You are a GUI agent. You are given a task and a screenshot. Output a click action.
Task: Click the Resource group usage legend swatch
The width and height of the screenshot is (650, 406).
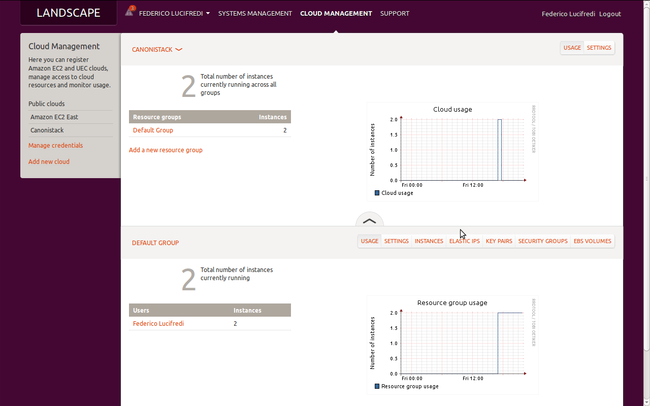pyautogui.click(x=377, y=385)
